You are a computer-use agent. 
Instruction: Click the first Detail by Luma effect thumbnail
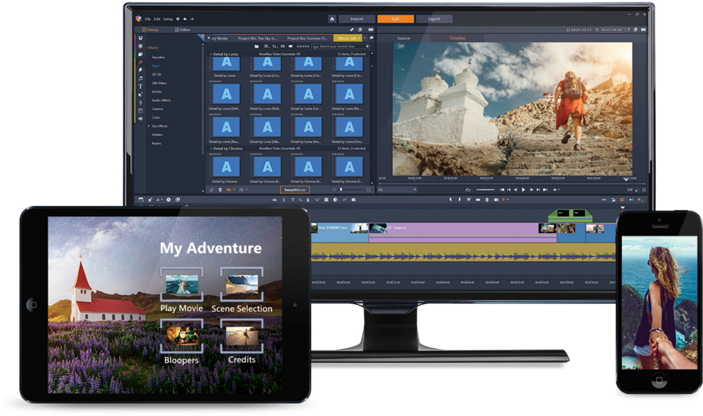tap(226, 65)
